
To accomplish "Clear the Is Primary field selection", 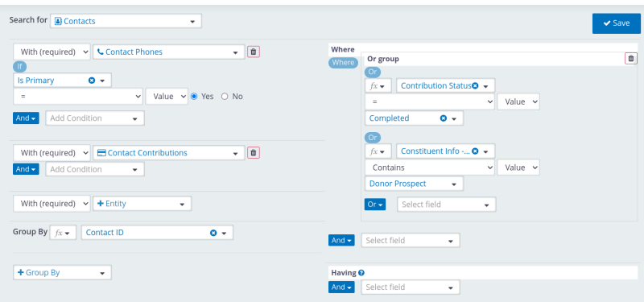I will (x=92, y=81).
